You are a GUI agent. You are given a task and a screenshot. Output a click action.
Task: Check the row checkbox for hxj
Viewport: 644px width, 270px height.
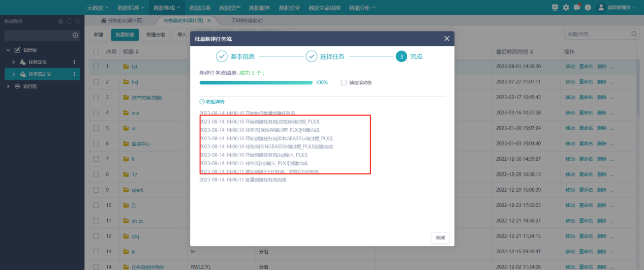pyautogui.click(x=96, y=82)
